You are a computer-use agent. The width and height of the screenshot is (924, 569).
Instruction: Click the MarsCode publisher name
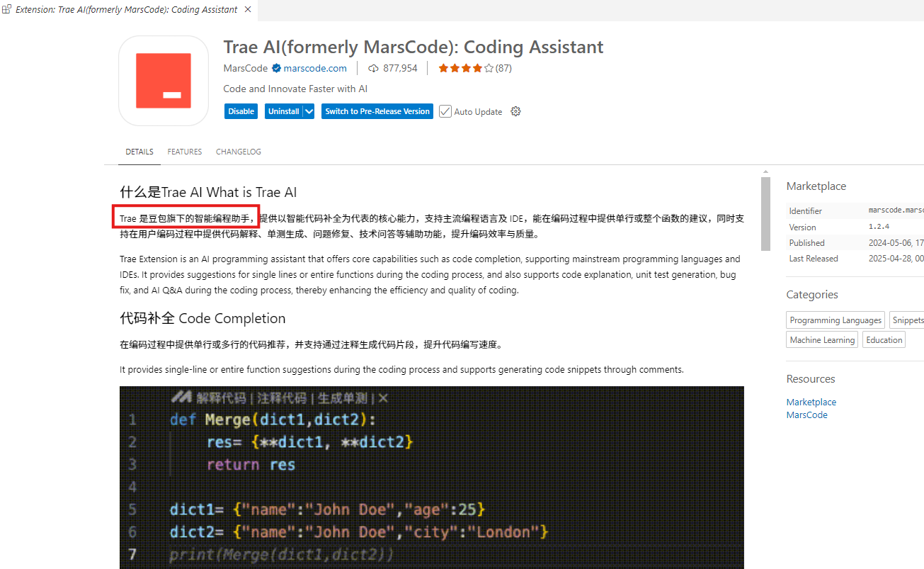click(x=245, y=69)
